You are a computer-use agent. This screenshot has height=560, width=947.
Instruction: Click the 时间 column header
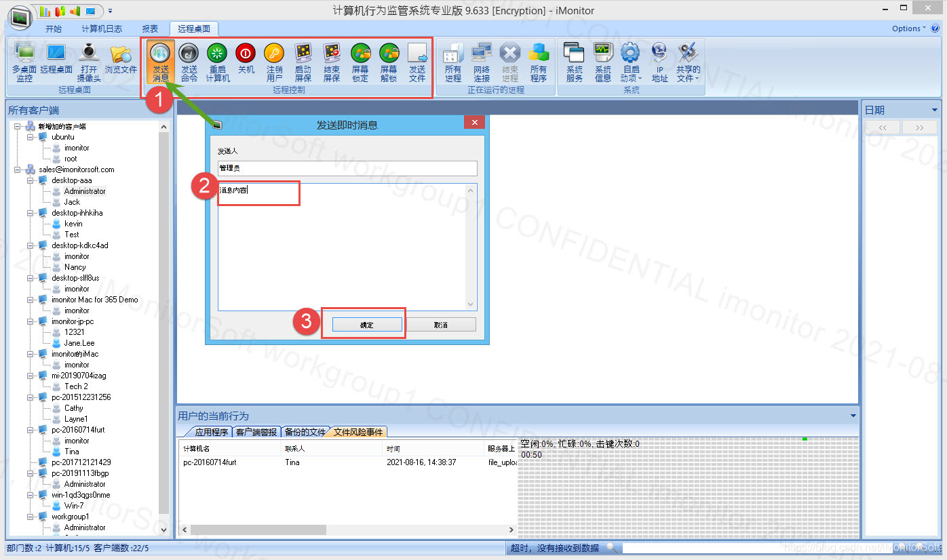pyautogui.click(x=434, y=449)
